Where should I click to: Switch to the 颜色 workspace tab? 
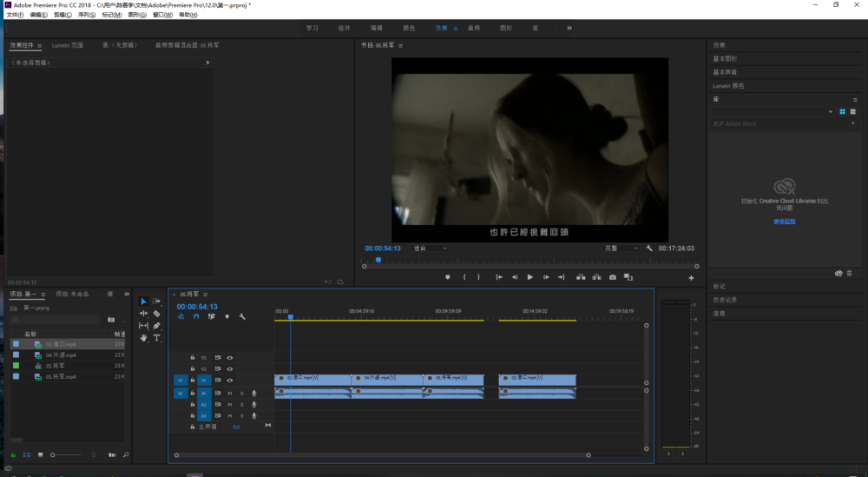pyautogui.click(x=407, y=28)
